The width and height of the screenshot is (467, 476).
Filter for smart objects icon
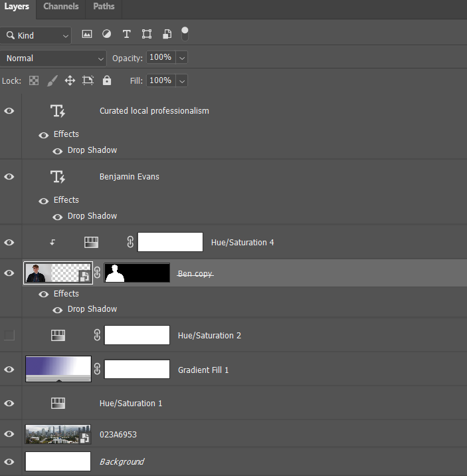tap(167, 35)
